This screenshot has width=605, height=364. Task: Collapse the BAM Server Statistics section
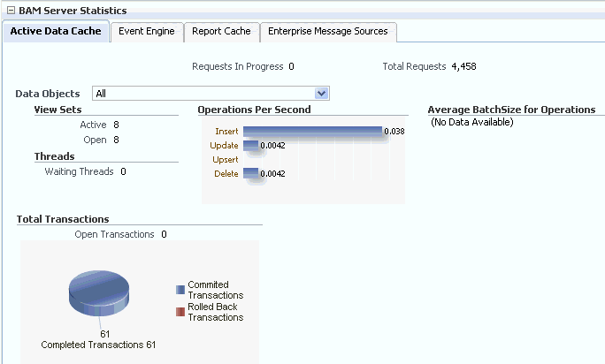pyautogui.click(x=11, y=11)
